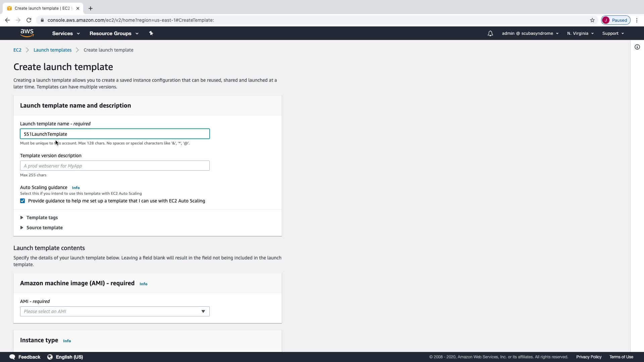Open the Services menu
Screen dimensions: 644x362
pos(66,34)
